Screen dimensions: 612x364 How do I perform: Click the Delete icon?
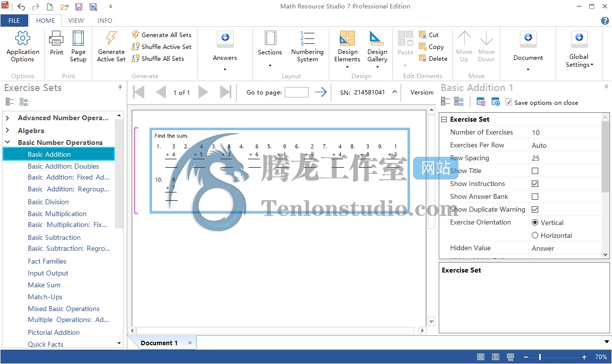click(422, 58)
